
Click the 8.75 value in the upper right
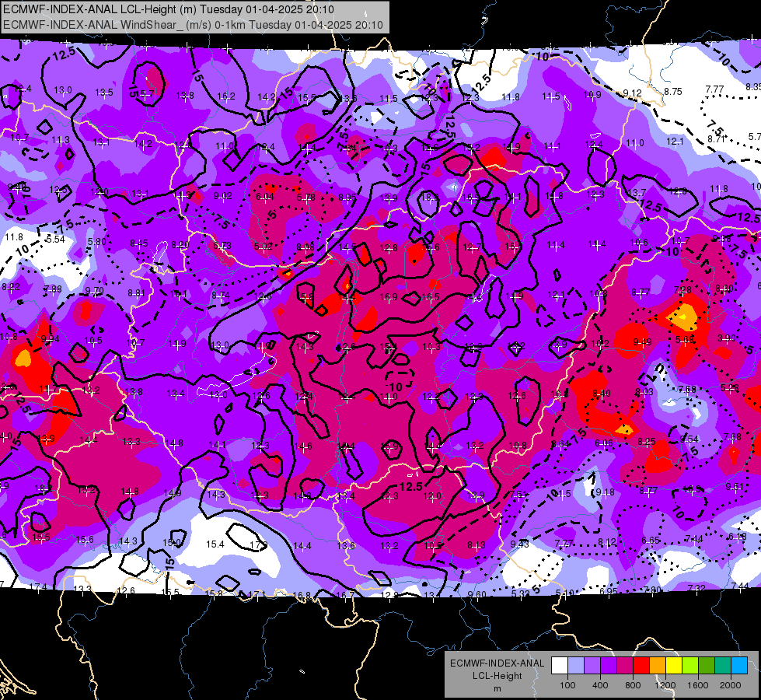[673, 91]
